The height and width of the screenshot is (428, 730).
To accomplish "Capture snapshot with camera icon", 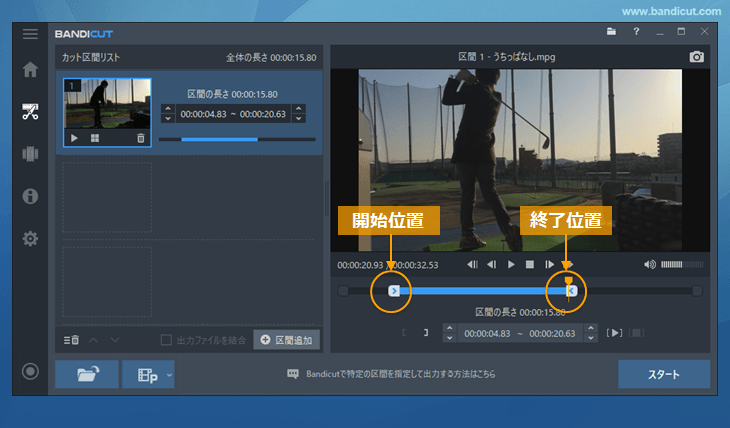I will (696, 57).
